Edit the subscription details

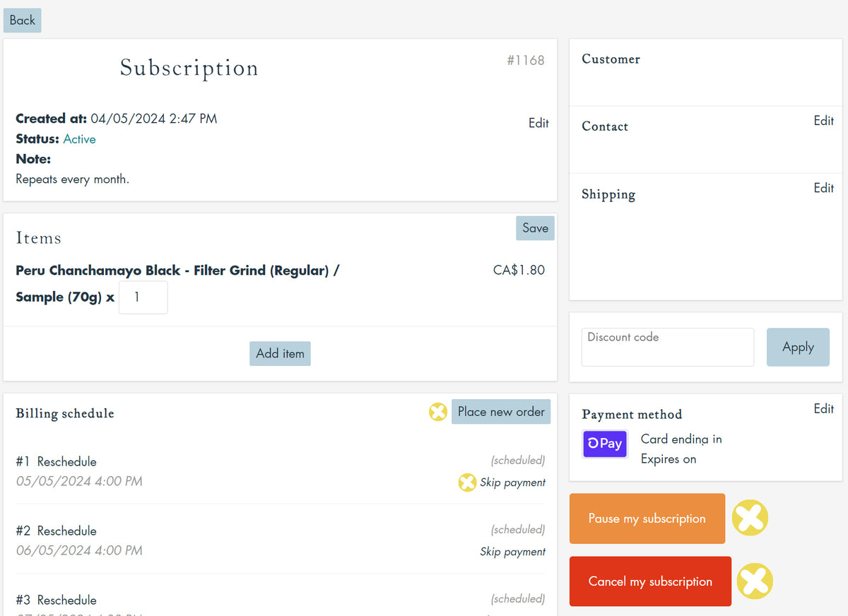[x=538, y=123]
